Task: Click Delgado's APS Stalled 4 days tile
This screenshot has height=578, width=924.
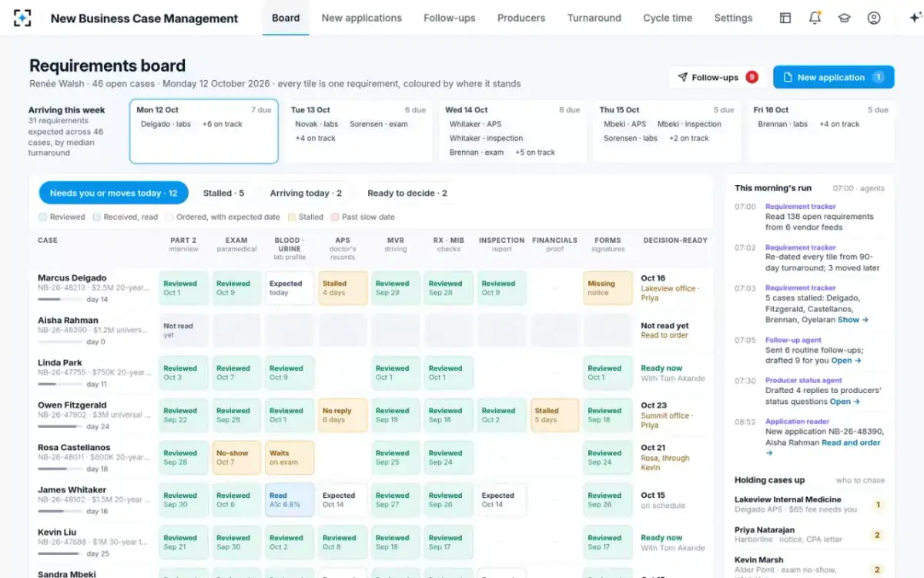Action: pyautogui.click(x=343, y=287)
